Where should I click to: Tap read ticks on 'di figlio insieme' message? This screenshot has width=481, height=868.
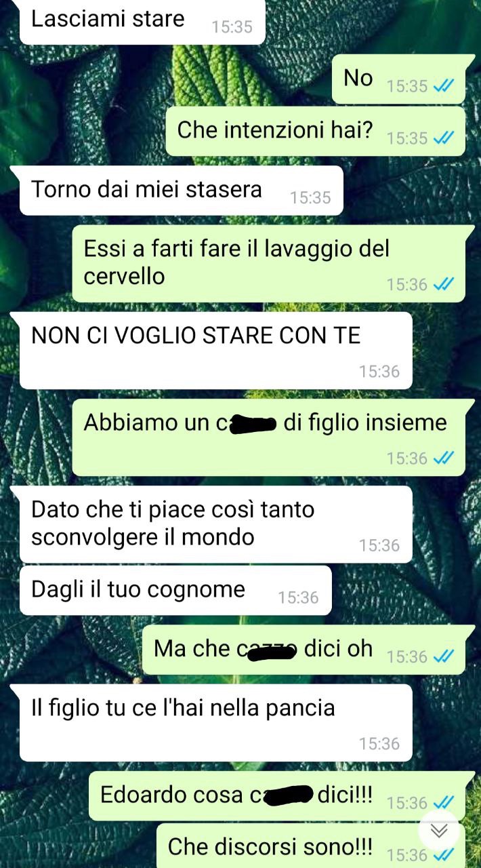coord(444,458)
